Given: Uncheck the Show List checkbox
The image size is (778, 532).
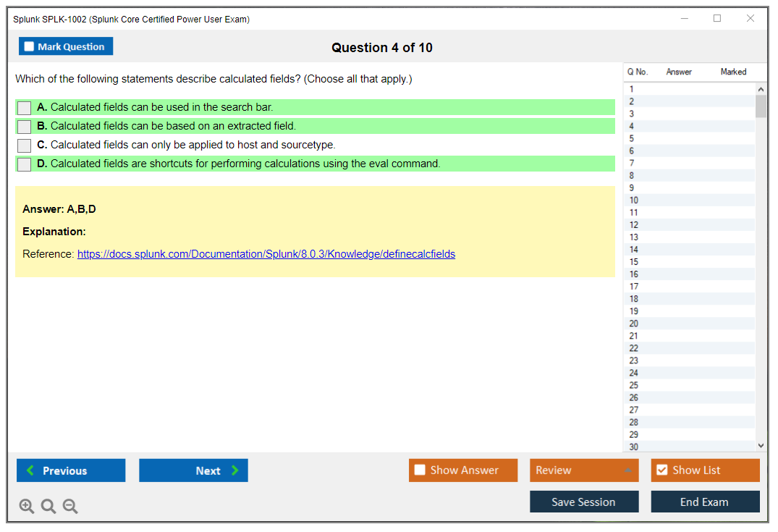Looking at the screenshot, I should 661,470.
